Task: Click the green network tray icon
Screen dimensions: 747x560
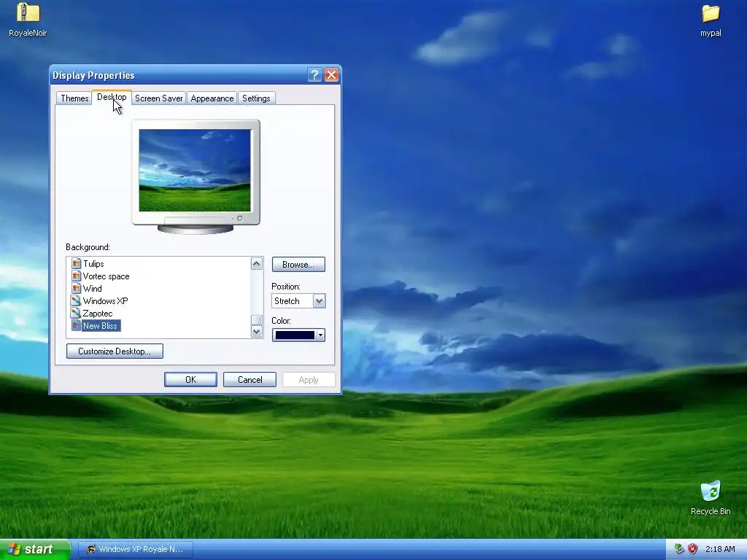Action: [x=679, y=549]
